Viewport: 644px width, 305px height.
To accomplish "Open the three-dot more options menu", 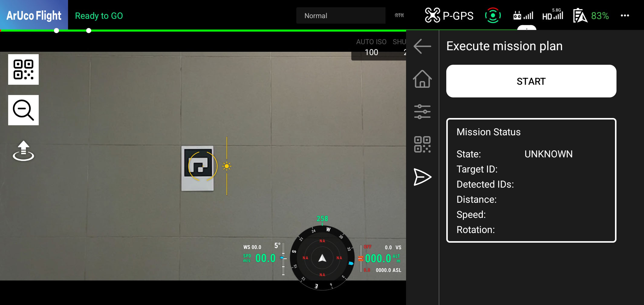I will [625, 16].
